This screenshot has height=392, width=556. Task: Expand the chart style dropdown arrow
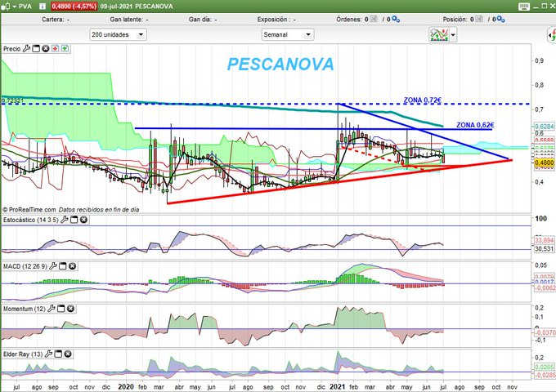coord(453,35)
